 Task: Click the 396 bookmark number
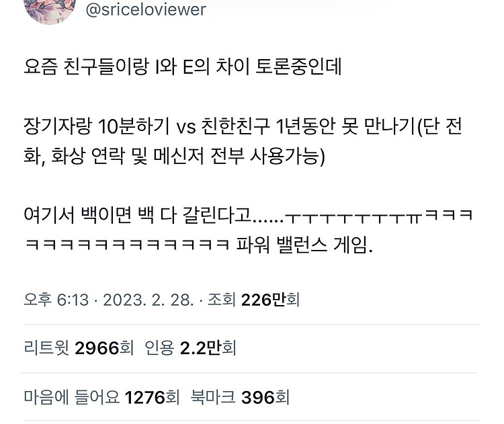tap(258, 397)
